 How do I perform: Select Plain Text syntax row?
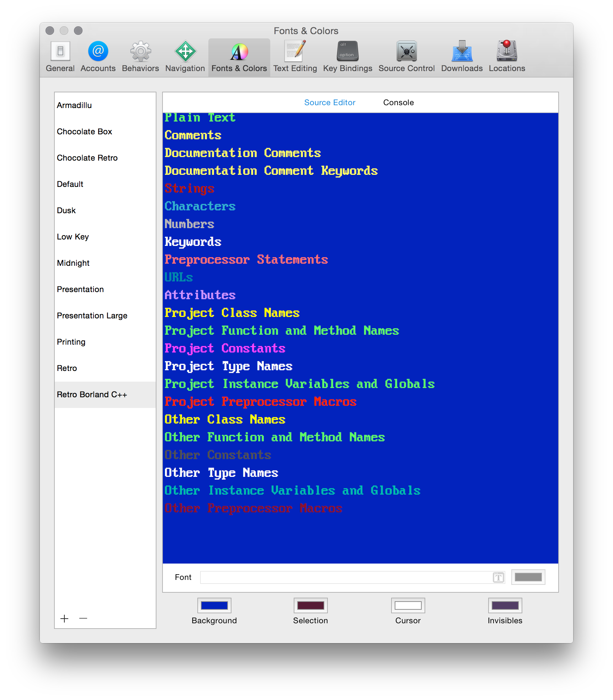(x=361, y=118)
